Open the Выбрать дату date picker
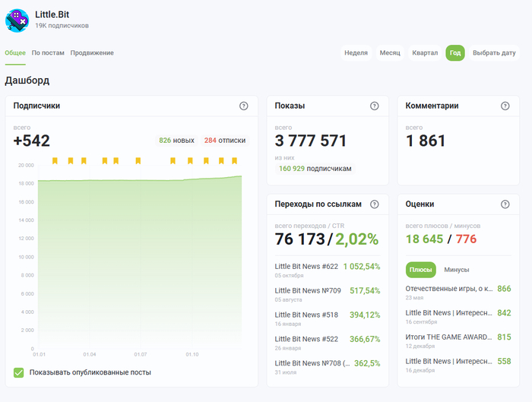 pyautogui.click(x=494, y=53)
